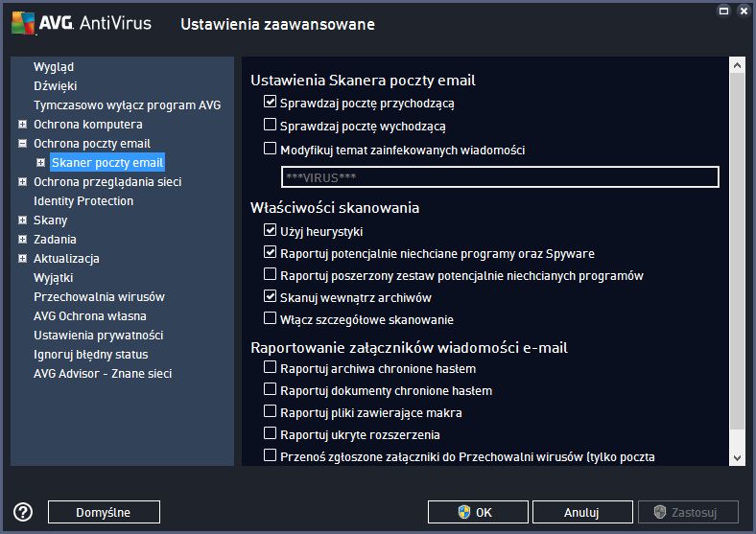Select Ignoruj błędny status item
Viewport: 756px width, 534px height.
[90, 355]
